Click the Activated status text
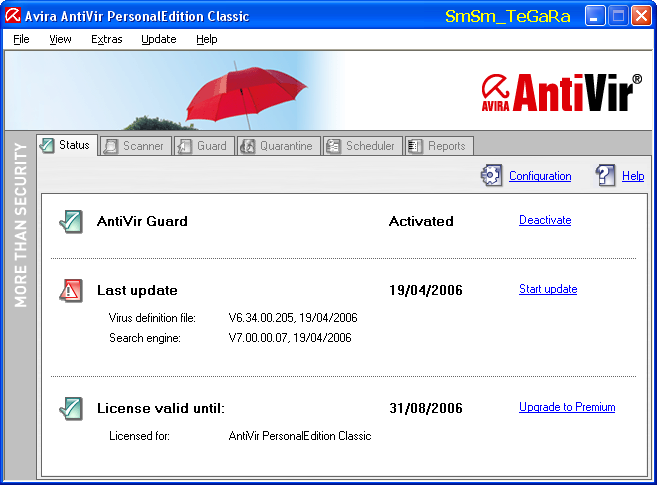The image size is (657, 485). (421, 221)
